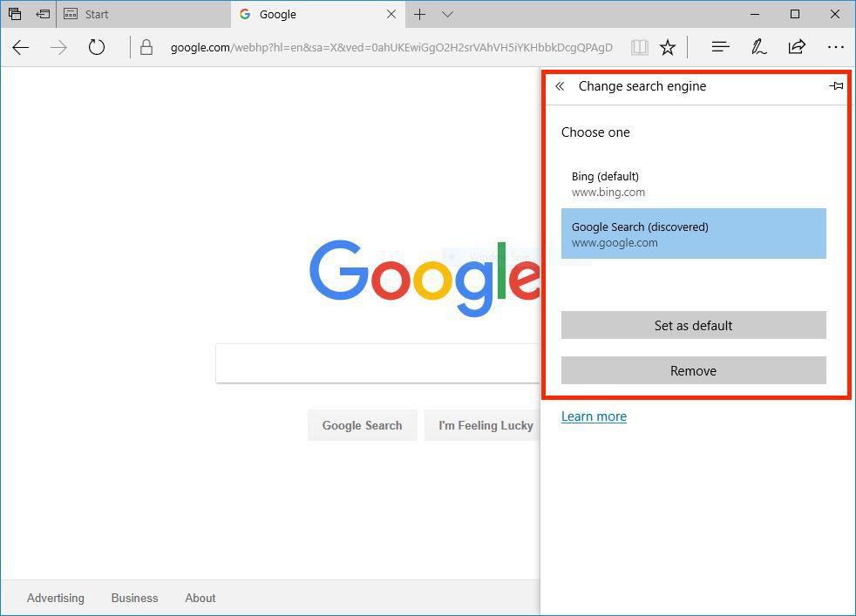Open the Learn more link
The image size is (856, 616).
(x=594, y=416)
